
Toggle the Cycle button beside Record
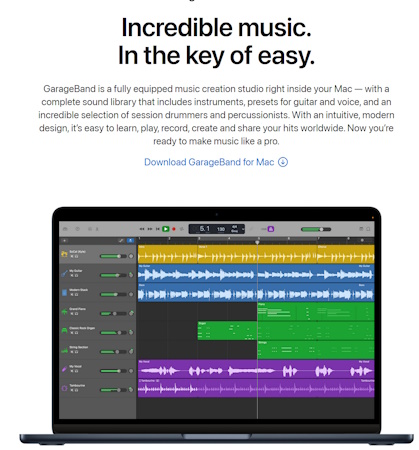point(182,229)
